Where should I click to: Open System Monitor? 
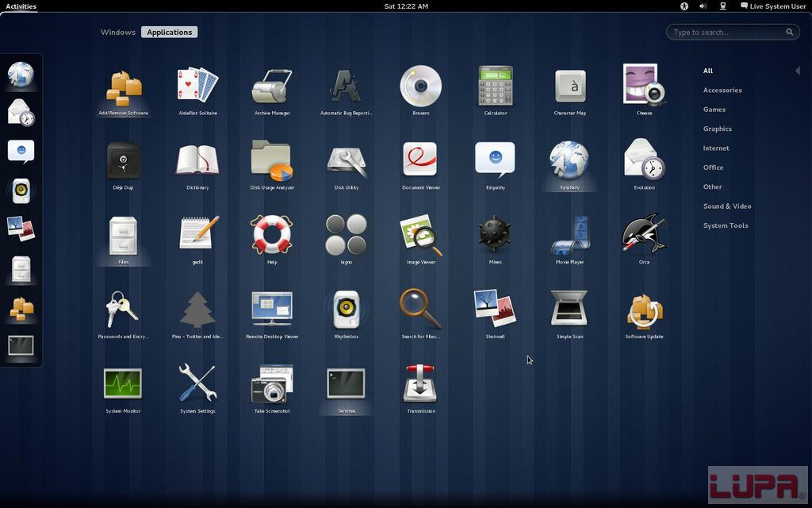123,389
